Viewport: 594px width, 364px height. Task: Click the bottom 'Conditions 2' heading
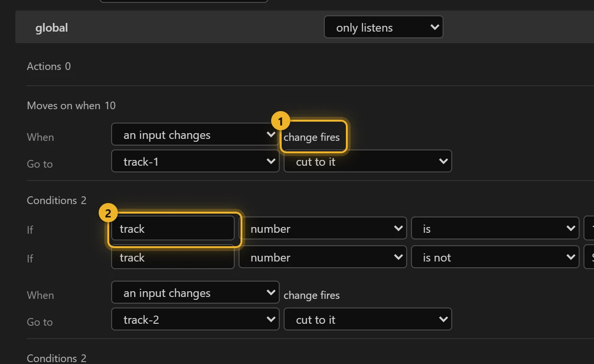57,358
